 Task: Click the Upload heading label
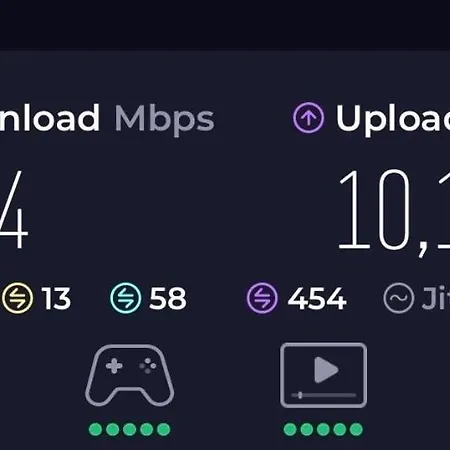tap(393, 119)
